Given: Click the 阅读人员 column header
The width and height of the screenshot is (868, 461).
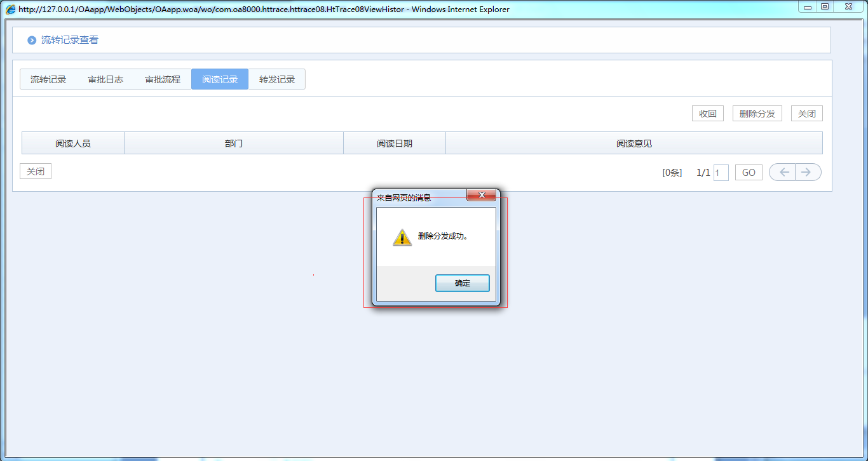Looking at the screenshot, I should point(73,144).
